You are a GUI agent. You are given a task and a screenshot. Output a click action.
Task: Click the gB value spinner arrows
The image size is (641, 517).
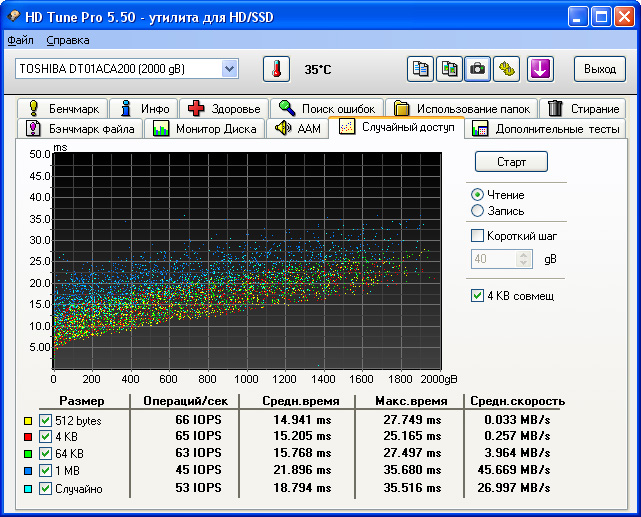point(525,258)
